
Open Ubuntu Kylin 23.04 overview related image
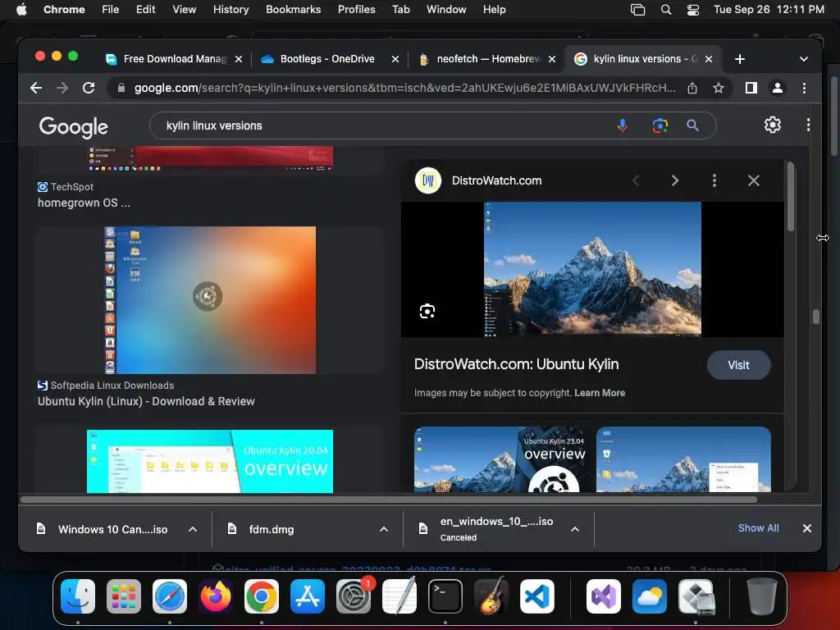point(500,459)
